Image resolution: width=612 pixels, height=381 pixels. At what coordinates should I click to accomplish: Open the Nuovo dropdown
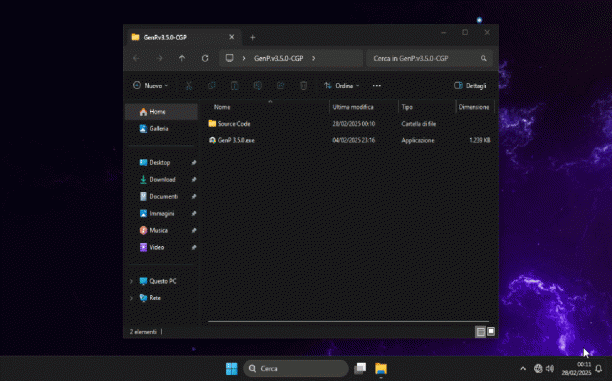150,85
